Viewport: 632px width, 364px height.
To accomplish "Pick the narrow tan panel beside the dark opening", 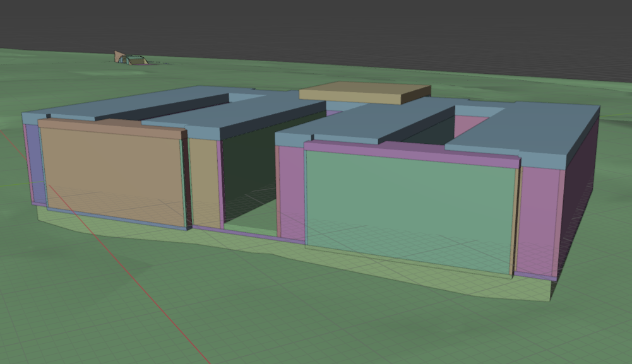I will click(x=204, y=183).
